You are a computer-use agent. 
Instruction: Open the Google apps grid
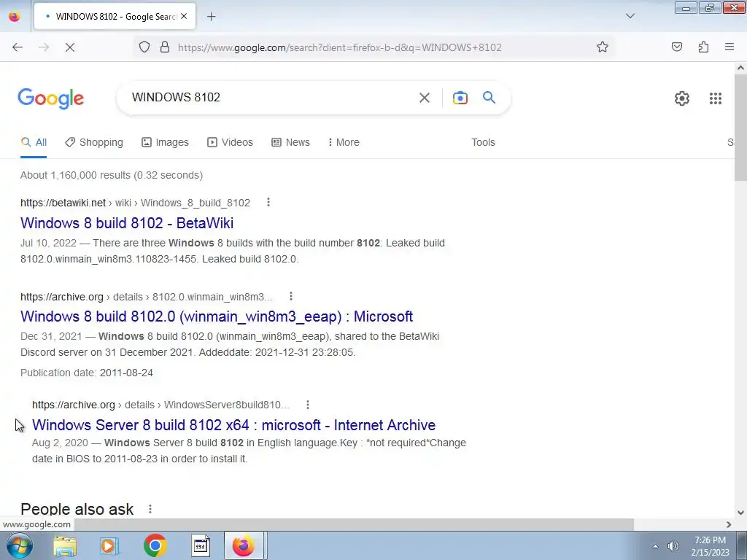[x=715, y=98]
